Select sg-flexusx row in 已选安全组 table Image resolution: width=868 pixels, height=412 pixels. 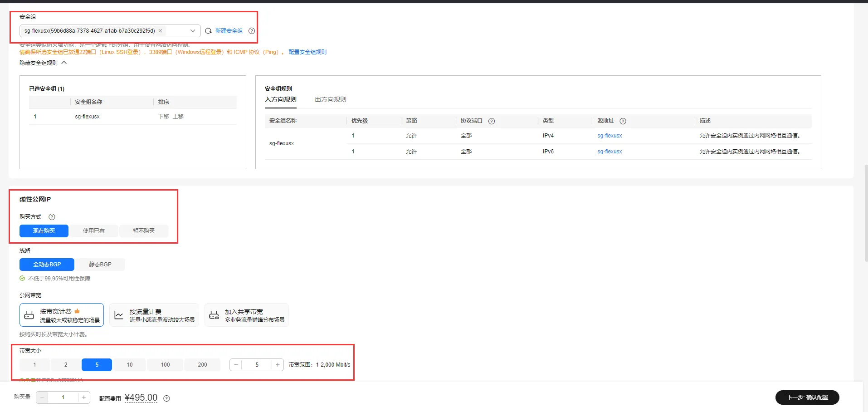(x=133, y=117)
